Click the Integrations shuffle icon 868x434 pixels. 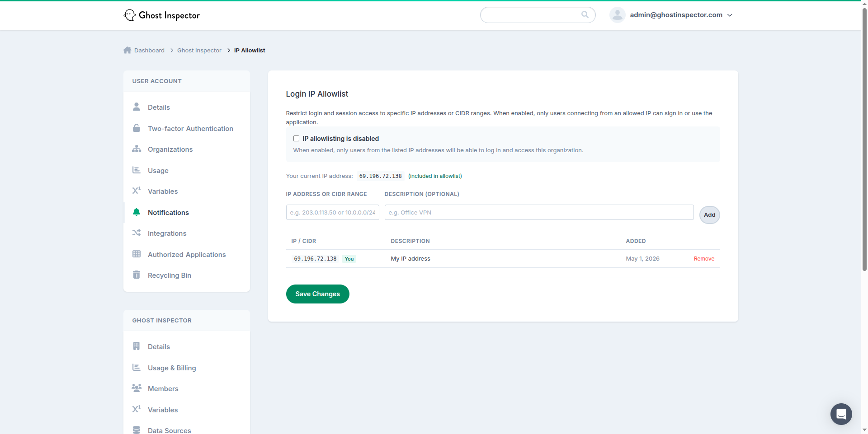(x=137, y=233)
